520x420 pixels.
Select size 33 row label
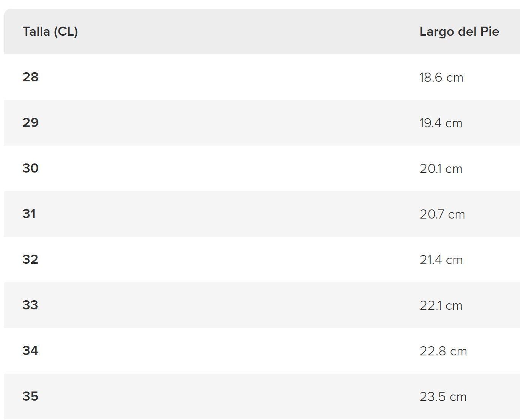(x=30, y=305)
